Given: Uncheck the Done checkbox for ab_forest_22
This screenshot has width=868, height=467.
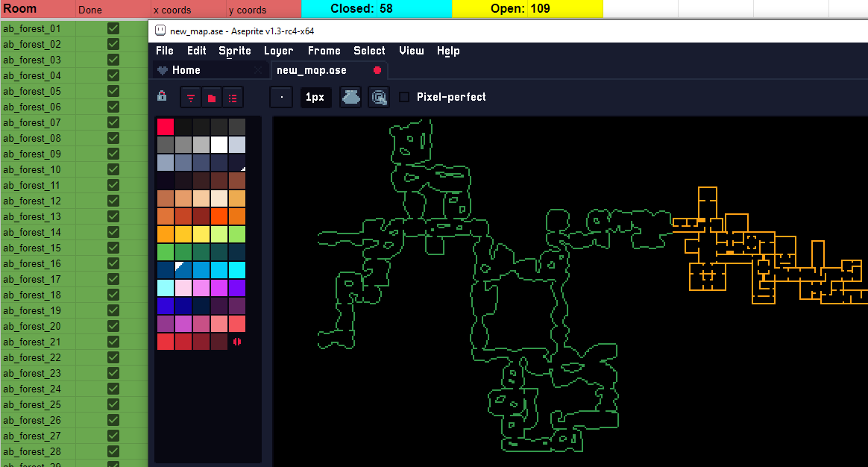Looking at the screenshot, I should (x=113, y=357).
